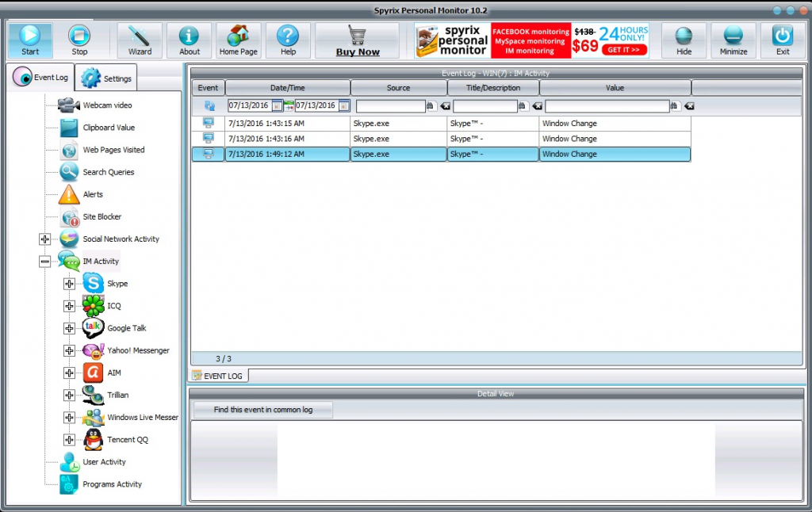Viewport: 812px width, 512px height.
Task: Click Find this event in common log
Action: [263, 410]
